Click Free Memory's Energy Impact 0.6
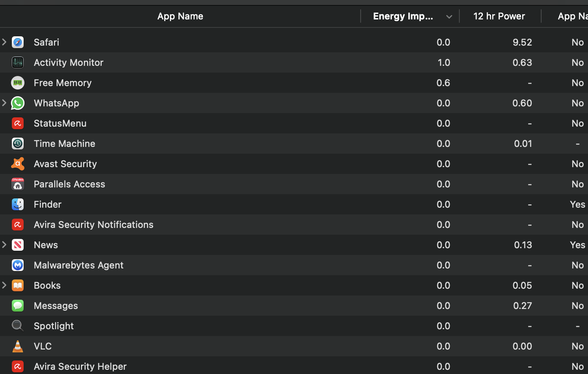Screen dimensions: 588x374 click(443, 83)
